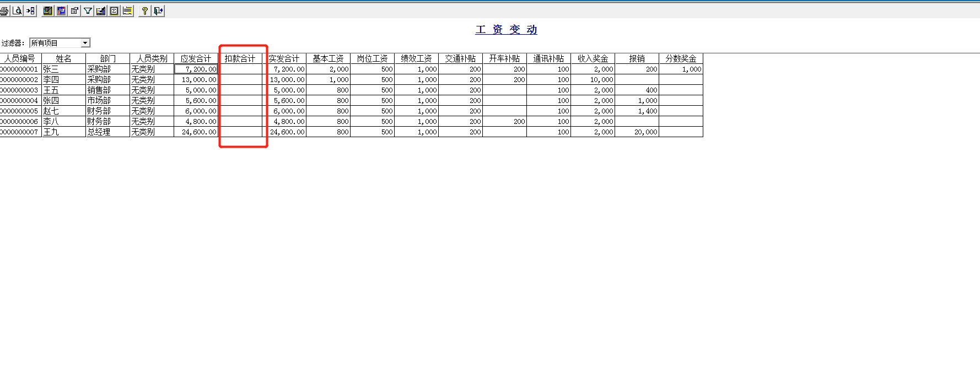Click the 部门 column header
The width and height of the screenshot is (980, 368).
coord(107,58)
